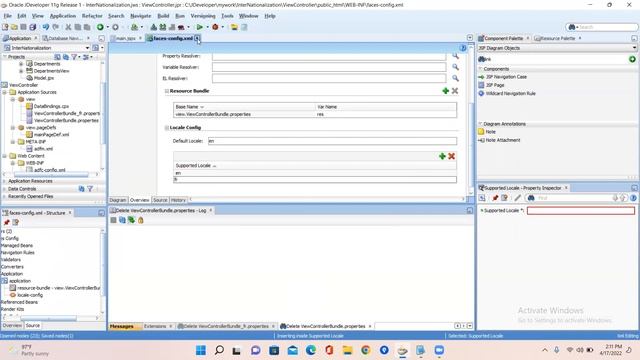640x360 pixels.
Task: Click the Open folder icon in the main toolbar
Action: (x=14, y=27)
